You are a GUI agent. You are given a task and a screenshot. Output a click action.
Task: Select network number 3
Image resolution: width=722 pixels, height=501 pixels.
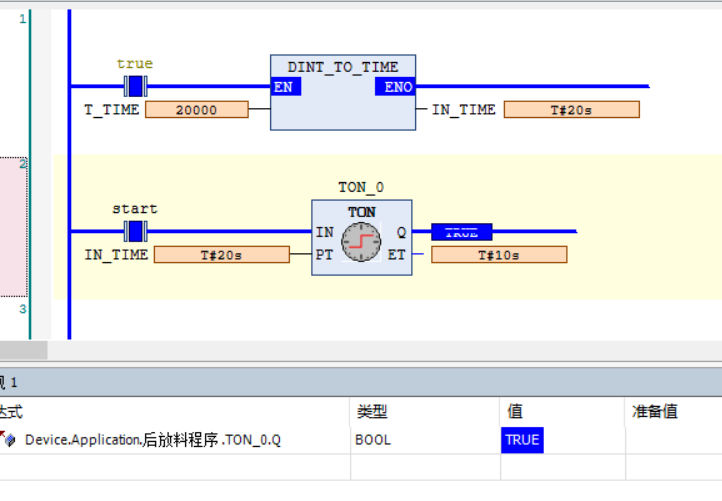click(23, 309)
